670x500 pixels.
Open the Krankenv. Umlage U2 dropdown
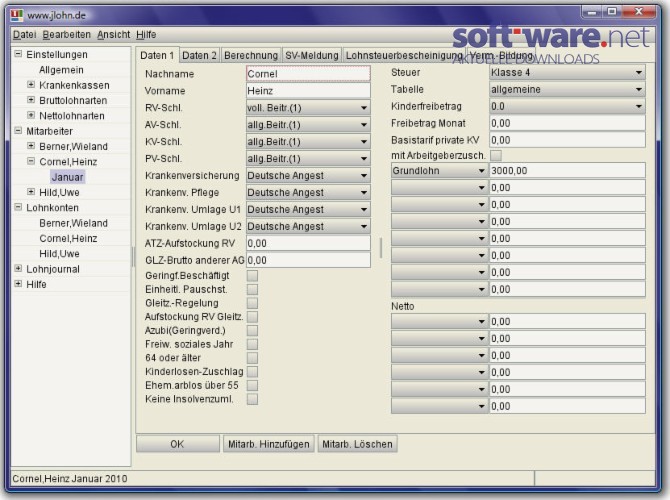(x=308, y=226)
